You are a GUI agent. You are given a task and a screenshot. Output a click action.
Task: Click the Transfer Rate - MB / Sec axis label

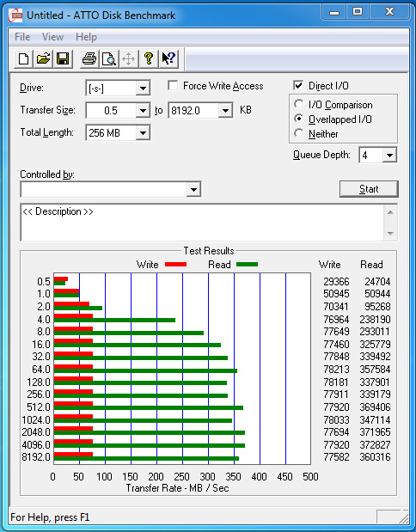click(177, 488)
